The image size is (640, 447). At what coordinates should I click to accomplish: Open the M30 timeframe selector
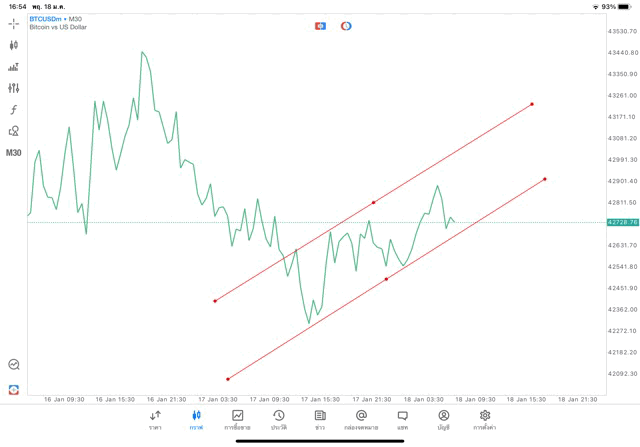click(x=14, y=153)
